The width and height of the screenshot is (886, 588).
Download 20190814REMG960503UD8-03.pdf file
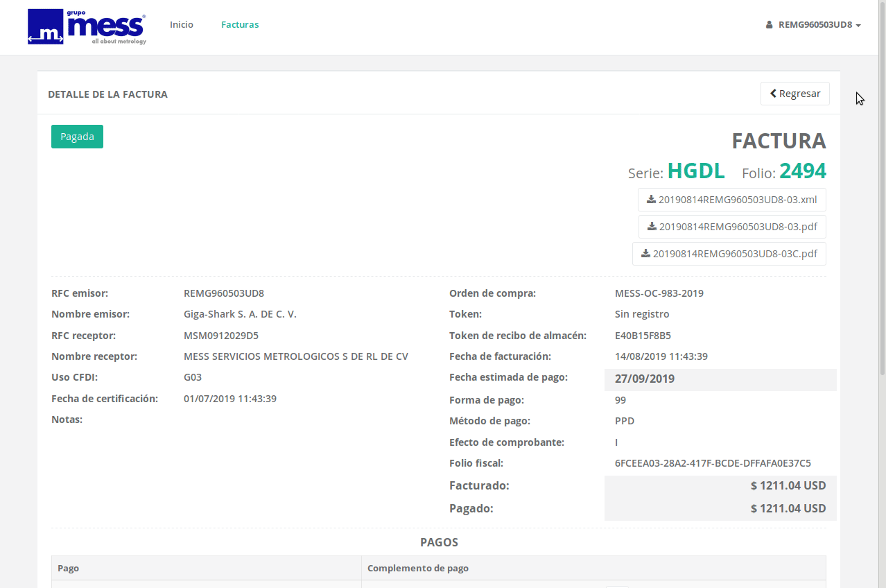(732, 227)
